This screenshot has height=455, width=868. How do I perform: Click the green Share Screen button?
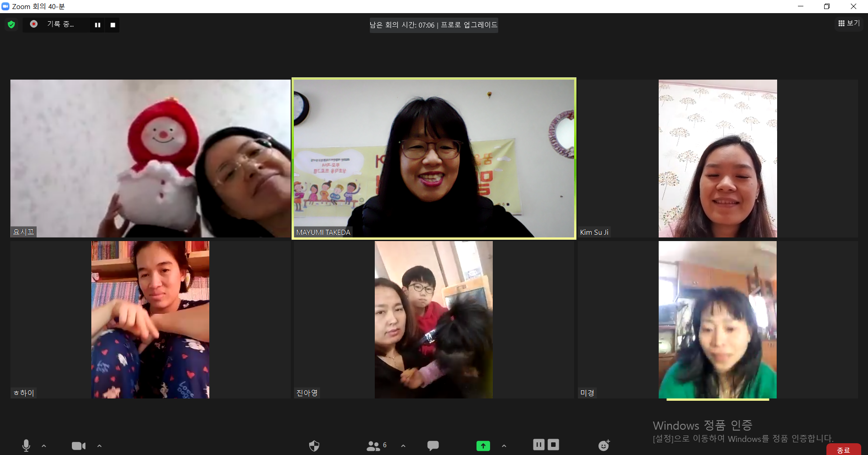(483, 446)
